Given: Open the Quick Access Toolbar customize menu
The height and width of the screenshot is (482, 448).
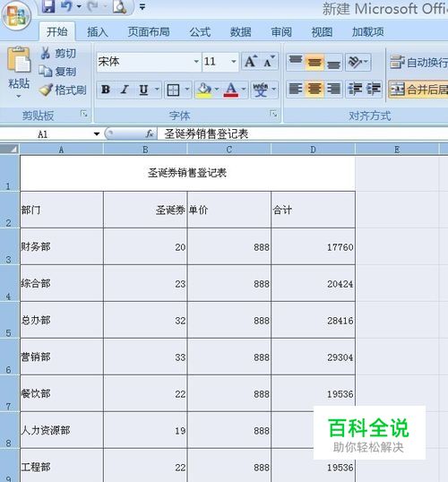Looking at the screenshot, I should (x=142, y=7).
